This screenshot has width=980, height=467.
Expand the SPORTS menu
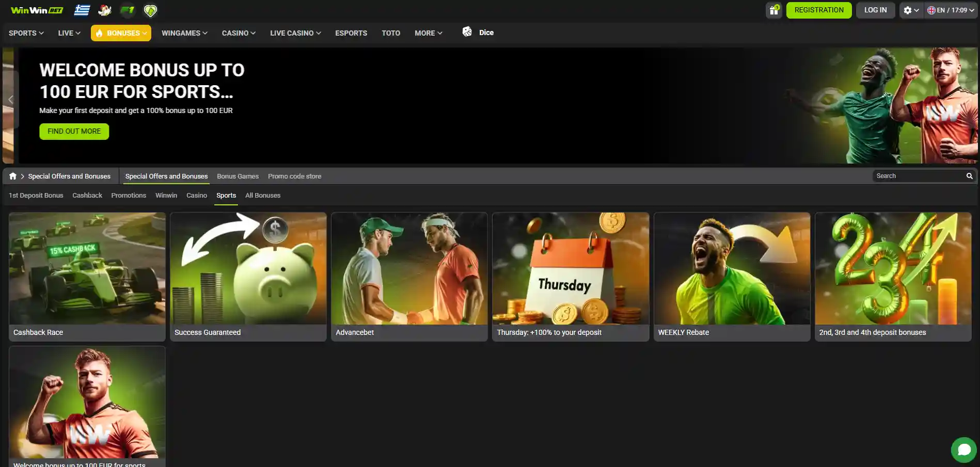[x=26, y=33]
